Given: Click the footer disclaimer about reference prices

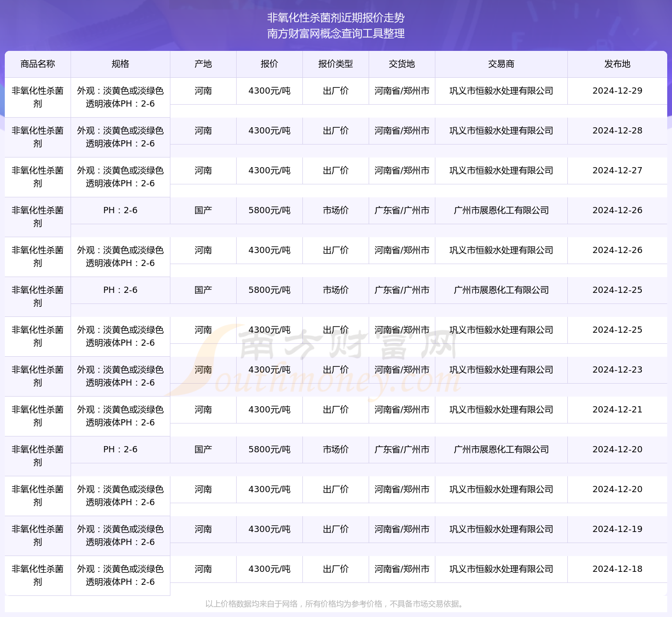Looking at the screenshot, I should coord(336,604).
